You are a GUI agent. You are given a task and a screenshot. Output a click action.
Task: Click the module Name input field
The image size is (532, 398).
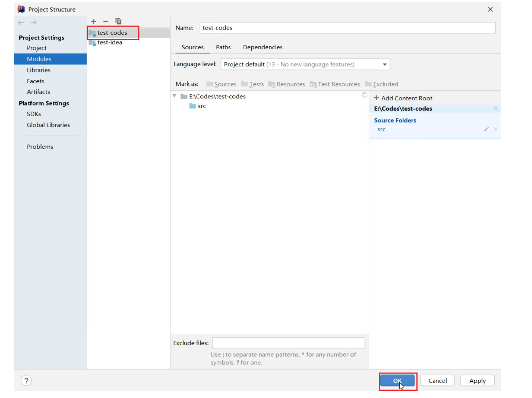pyautogui.click(x=347, y=28)
